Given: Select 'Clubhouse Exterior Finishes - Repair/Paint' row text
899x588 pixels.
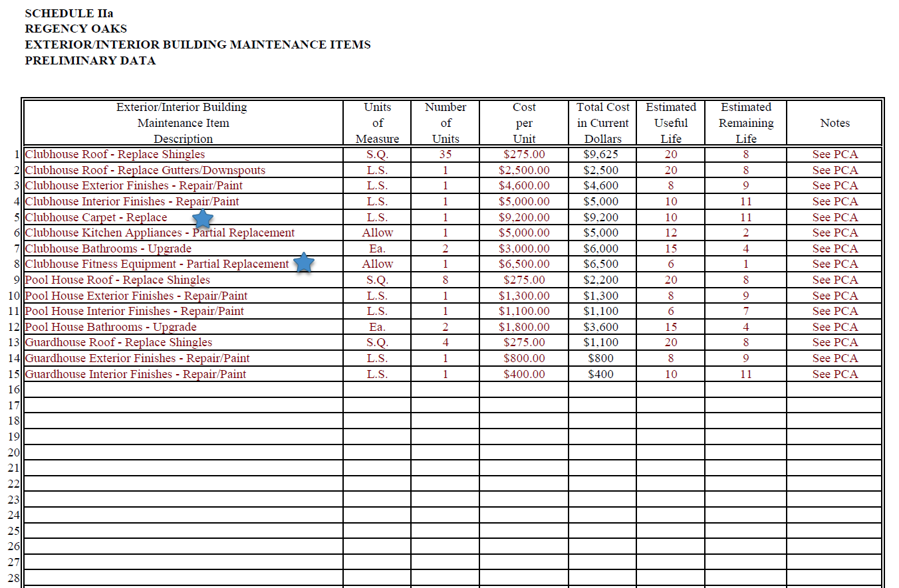Looking at the screenshot, I should (x=134, y=185).
